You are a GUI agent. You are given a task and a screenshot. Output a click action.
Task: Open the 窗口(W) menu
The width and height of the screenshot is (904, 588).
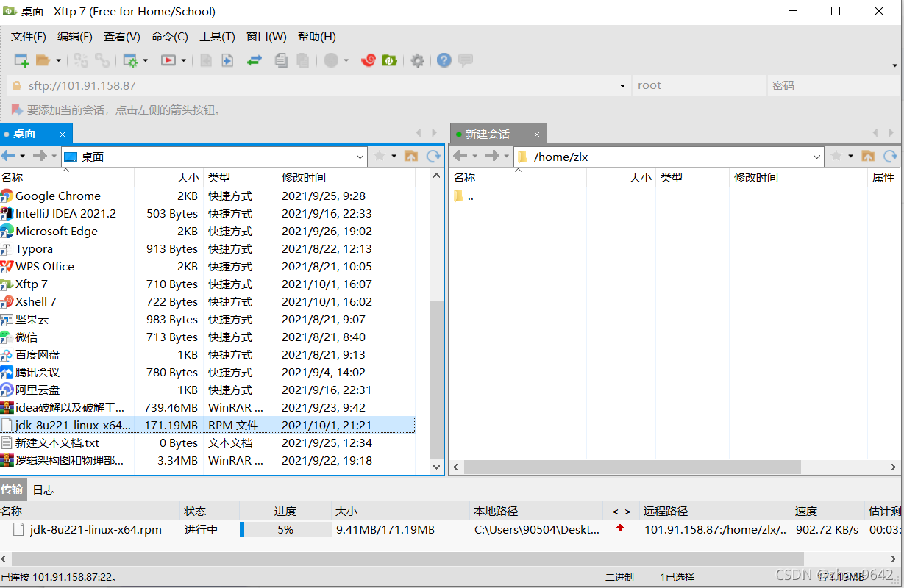click(x=266, y=37)
